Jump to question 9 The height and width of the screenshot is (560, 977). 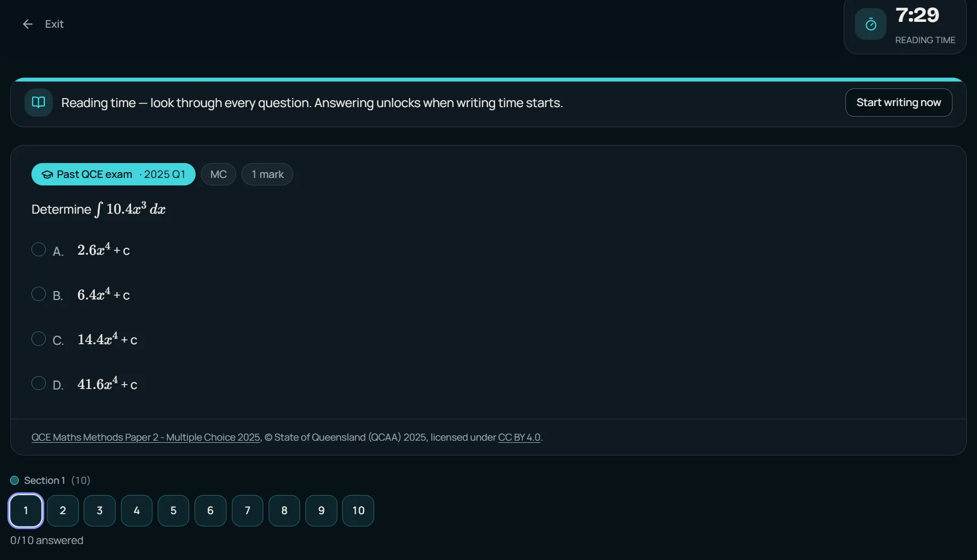(x=321, y=510)
